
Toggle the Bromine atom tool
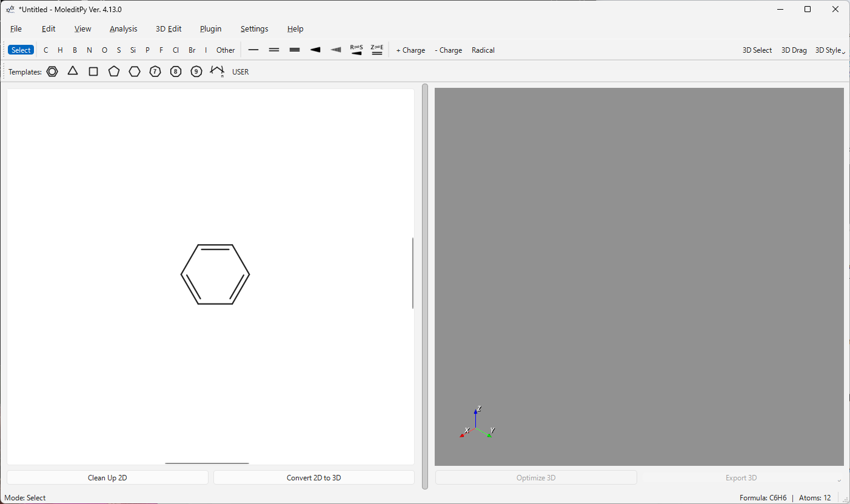click(x=192, y=50)
